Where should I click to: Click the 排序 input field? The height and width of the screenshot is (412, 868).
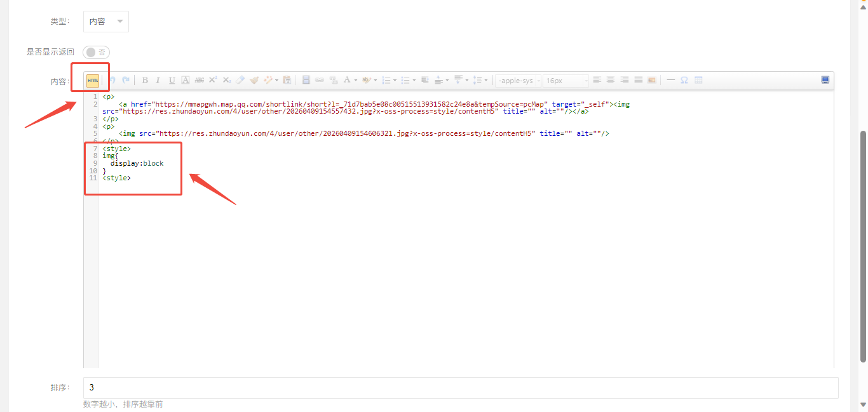[460, 387]
